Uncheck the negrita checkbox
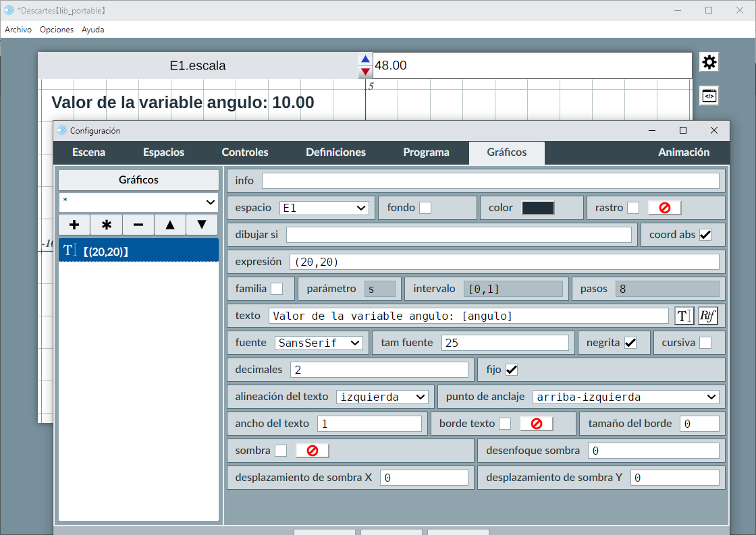This screenshot has width=756, height=535. [630, 343]
